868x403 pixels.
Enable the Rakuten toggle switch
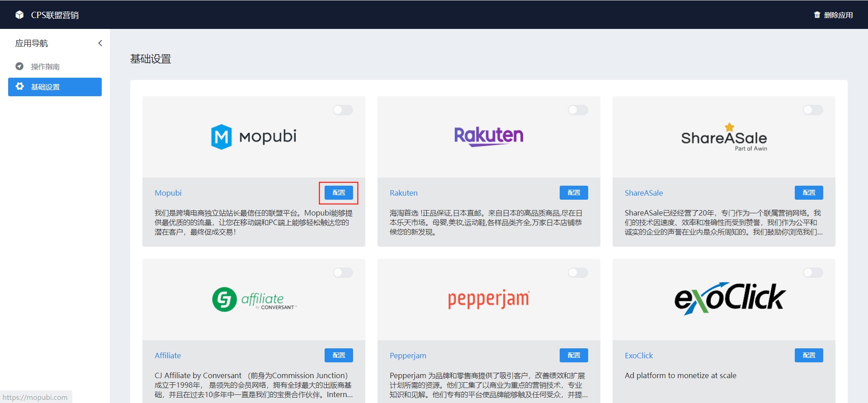pyautogui.click(x=578, y=110)
